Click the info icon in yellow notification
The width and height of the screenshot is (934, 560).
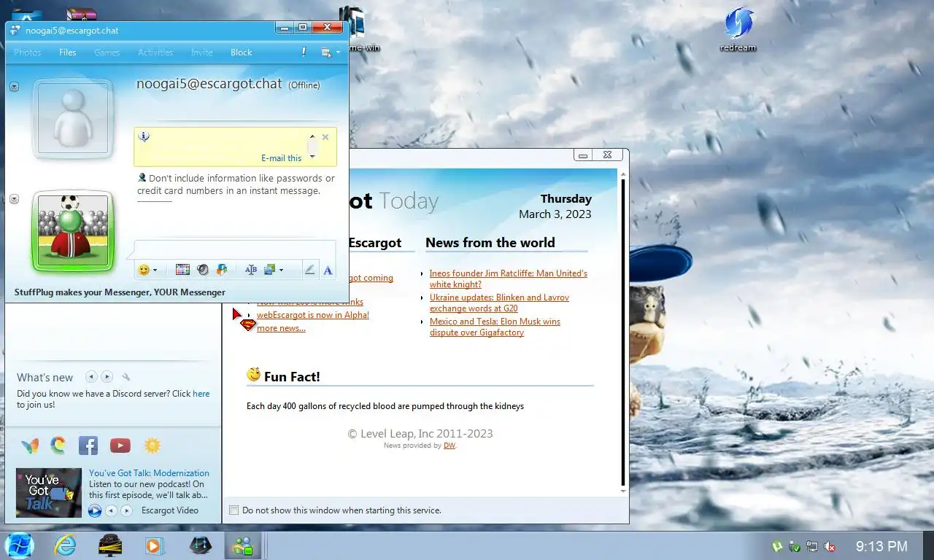tap(144, 136)
